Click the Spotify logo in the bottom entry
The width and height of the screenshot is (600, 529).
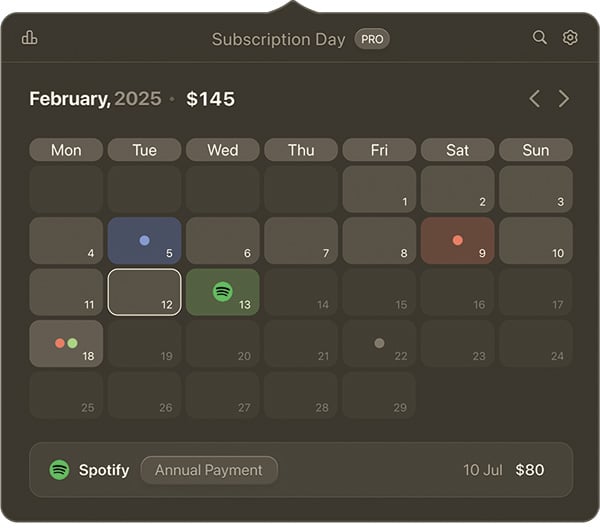59,470
